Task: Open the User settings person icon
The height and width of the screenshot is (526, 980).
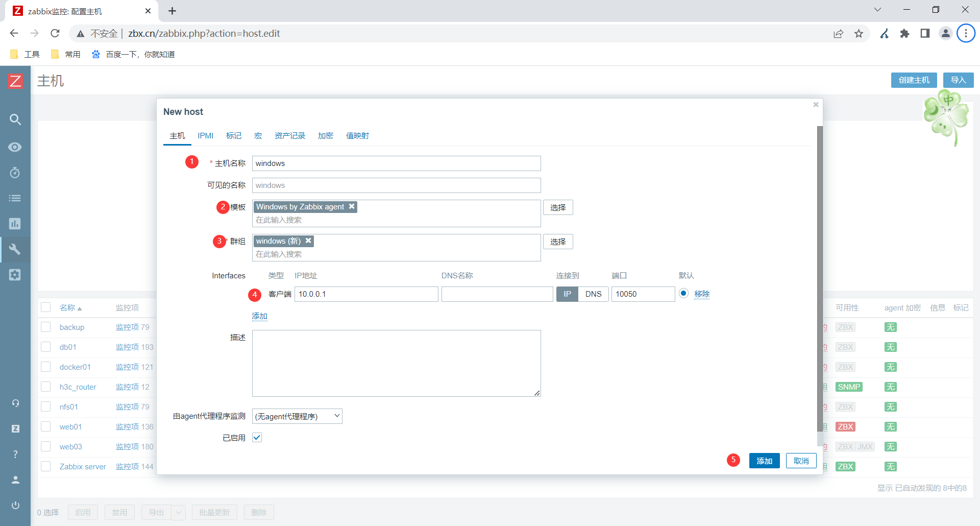Action: pyautogui.click(x=15, y=480)
